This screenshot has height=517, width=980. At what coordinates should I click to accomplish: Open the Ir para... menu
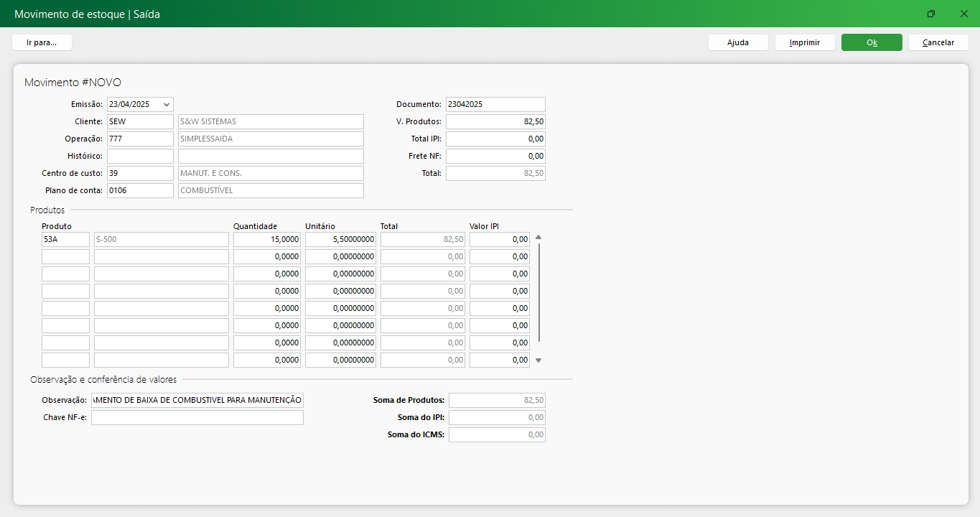[x=42, y=42]
